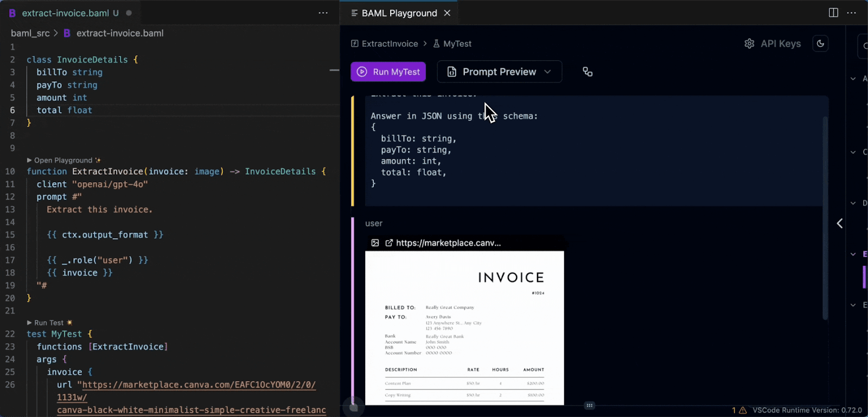Open the Prompt Preview selector
868x417 pixels.
pyautogui.click(x=500, y=72)
